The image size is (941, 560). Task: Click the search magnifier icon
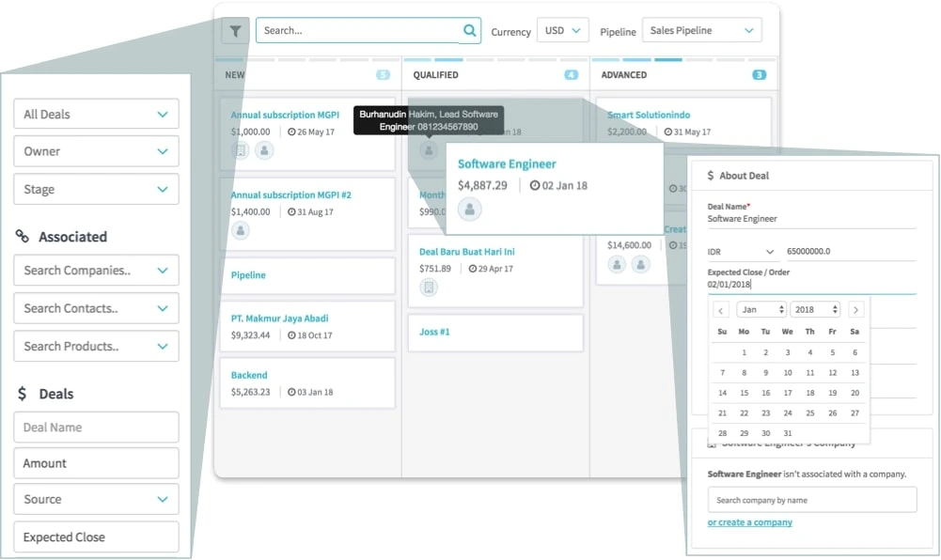(x=469, y=30)
